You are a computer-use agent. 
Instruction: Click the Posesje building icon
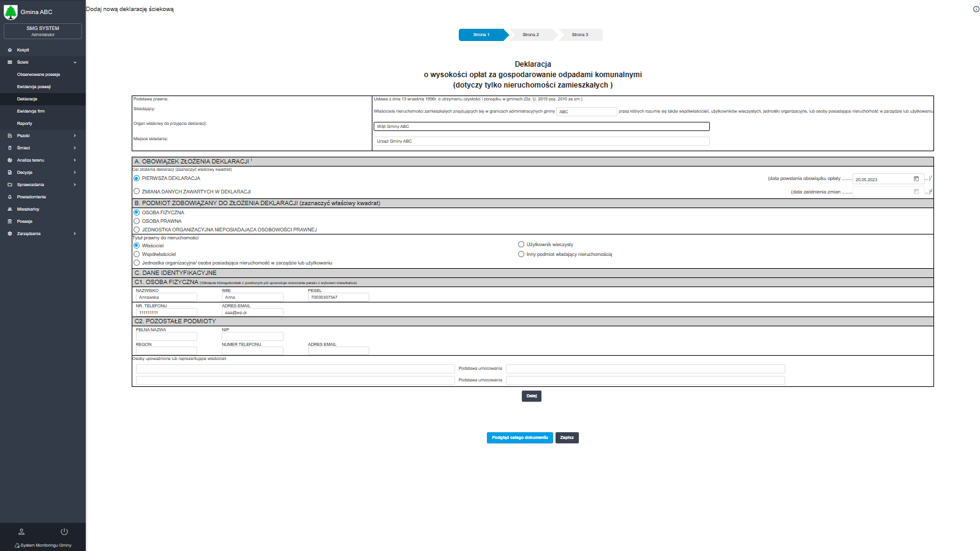(10, 222)
